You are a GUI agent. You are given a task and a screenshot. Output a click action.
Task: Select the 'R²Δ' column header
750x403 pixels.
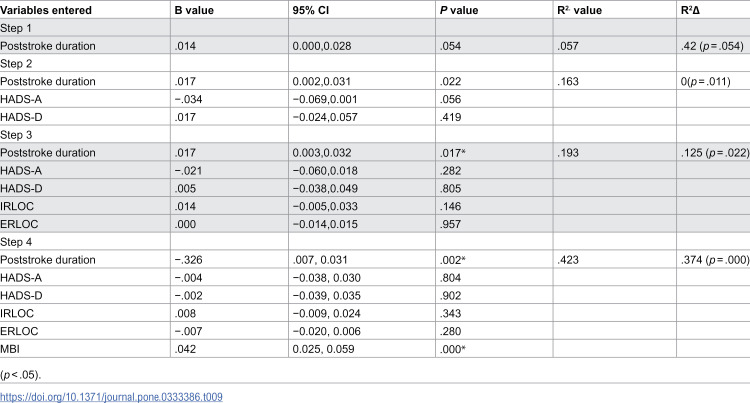[690, 11]
